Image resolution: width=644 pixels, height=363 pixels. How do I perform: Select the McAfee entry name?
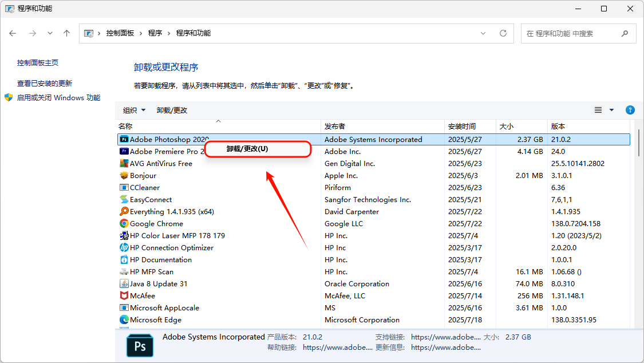(x=143, y=296)
